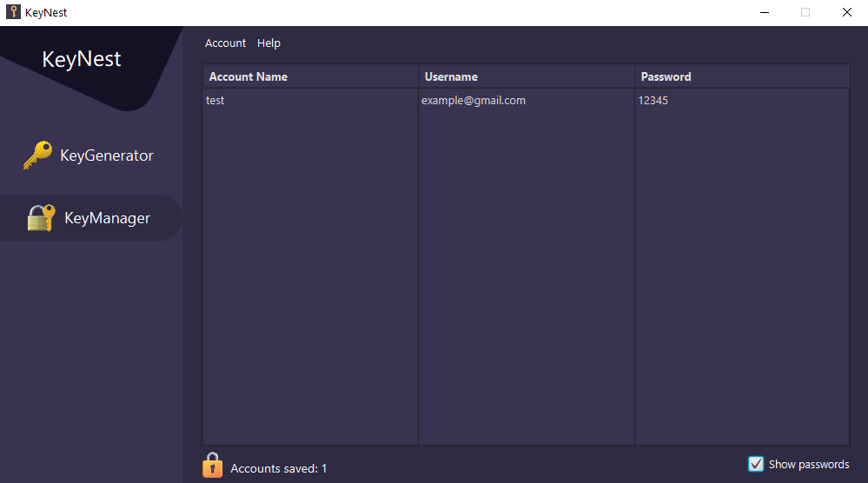Click the 12345 password cell
Screen dimensions: 868x483
653,100
